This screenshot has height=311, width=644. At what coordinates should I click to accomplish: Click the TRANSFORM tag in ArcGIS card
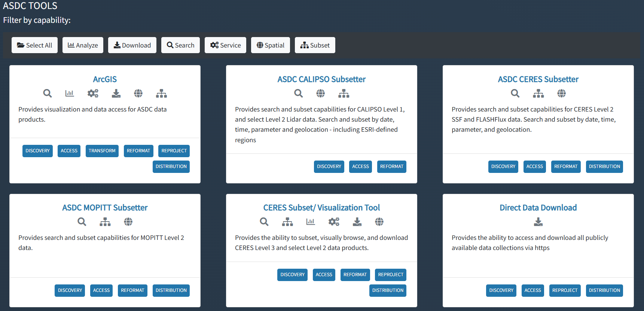click(x=102, y=151)
